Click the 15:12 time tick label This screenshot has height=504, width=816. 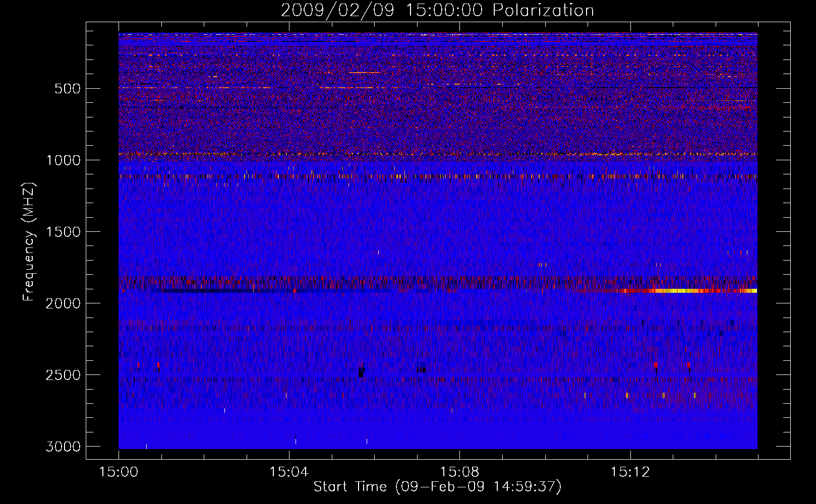coord(630,472)
